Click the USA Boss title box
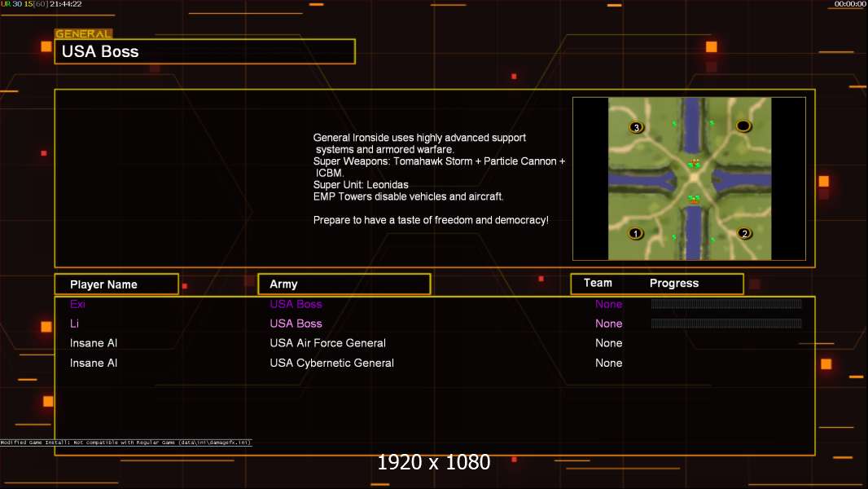868x489 pixels. [x=205, y=51]
